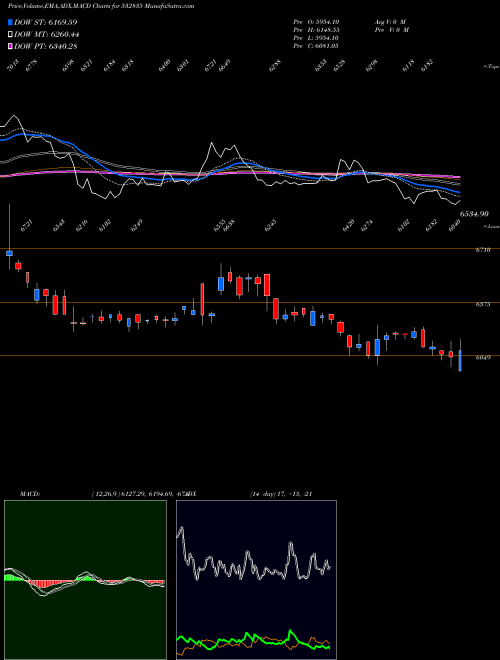500x660 pixels.
Task: Click the Avg V: 0 M text
Action: click(x=391, y=21)
